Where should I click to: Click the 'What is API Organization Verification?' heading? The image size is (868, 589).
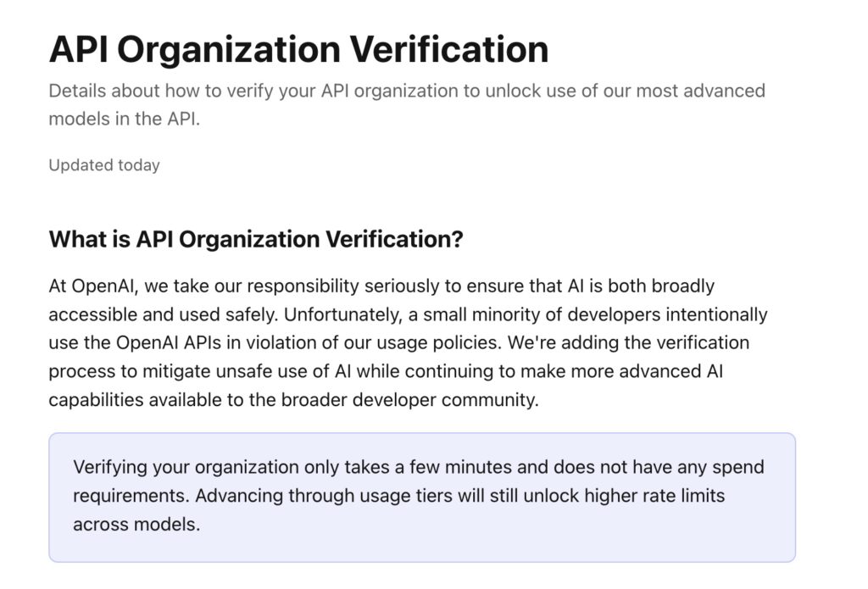click(256, 239)
